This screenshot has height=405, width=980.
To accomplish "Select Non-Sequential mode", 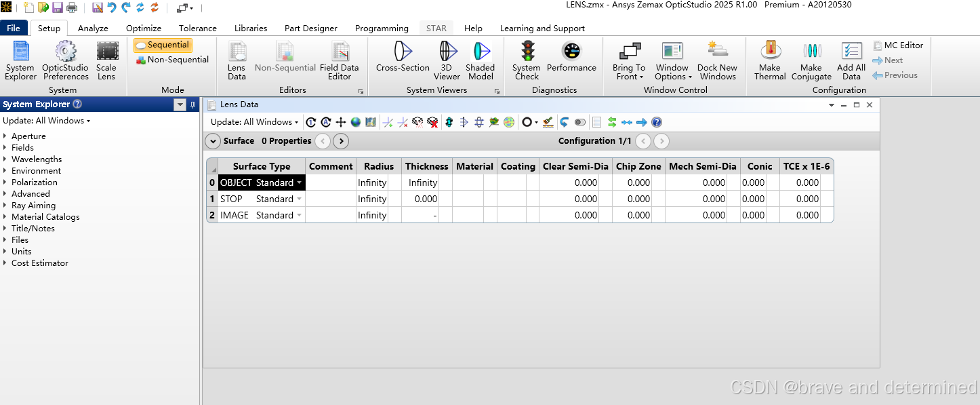I will coord(172,60).
